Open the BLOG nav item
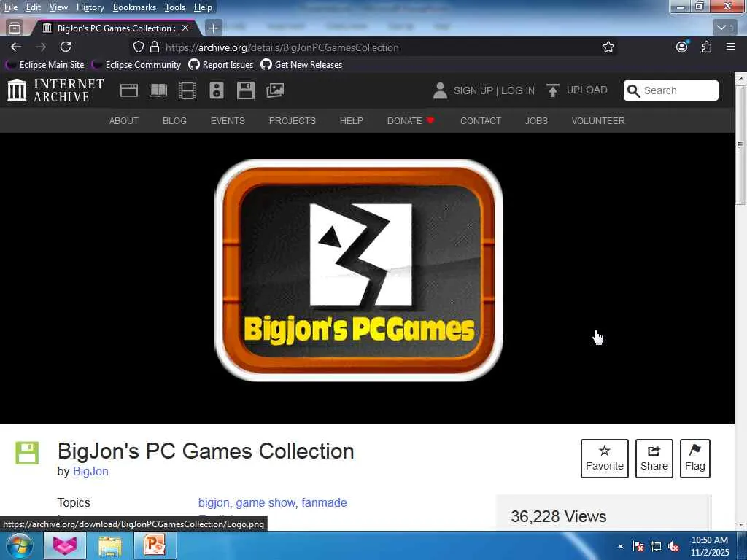This screenshot has height=560, width=747. (x=174, y=120)
